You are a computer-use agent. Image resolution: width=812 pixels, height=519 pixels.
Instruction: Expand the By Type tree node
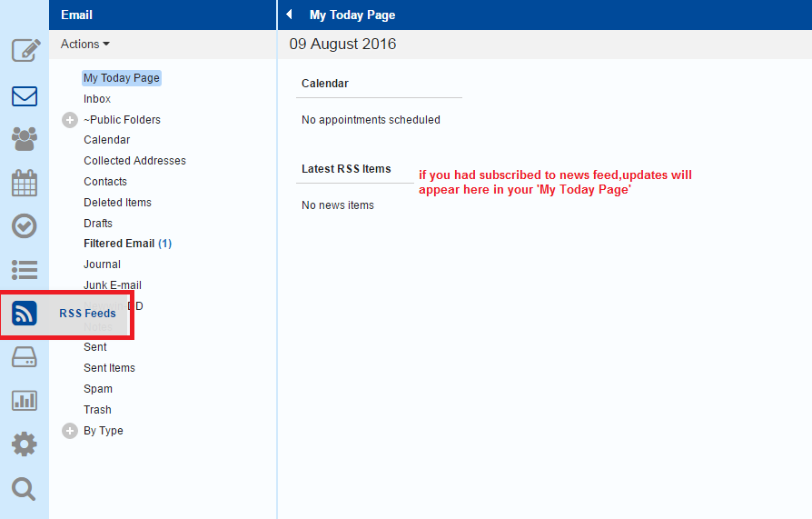click(70, 431)
